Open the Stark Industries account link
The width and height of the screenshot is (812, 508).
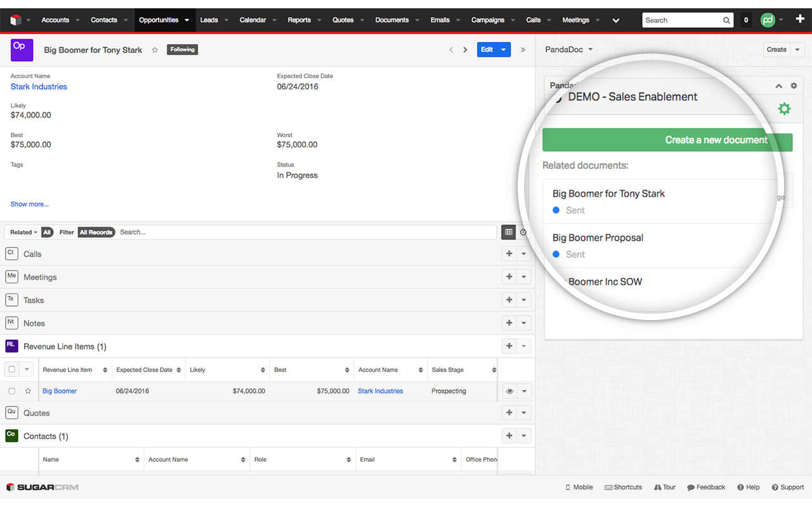pyautogui.click(x=39, y=86)
